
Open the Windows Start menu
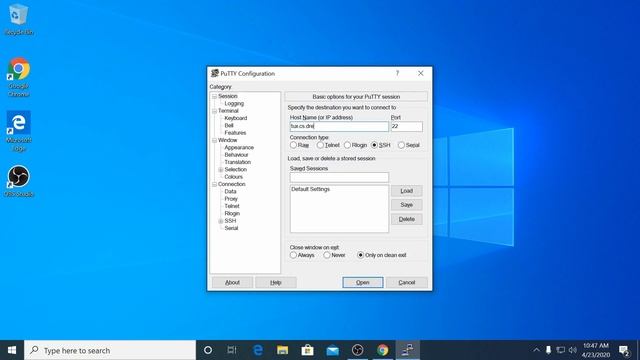pos(12,350)
